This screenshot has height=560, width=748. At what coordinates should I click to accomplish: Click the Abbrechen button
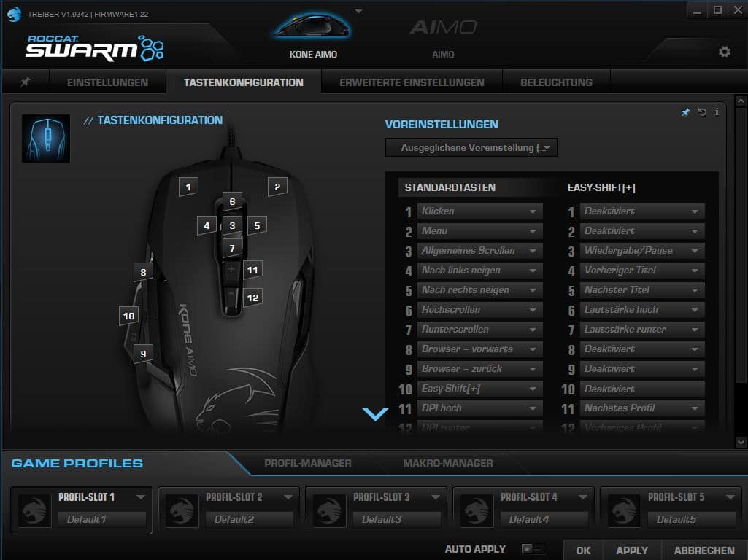(x=703, y=551)
